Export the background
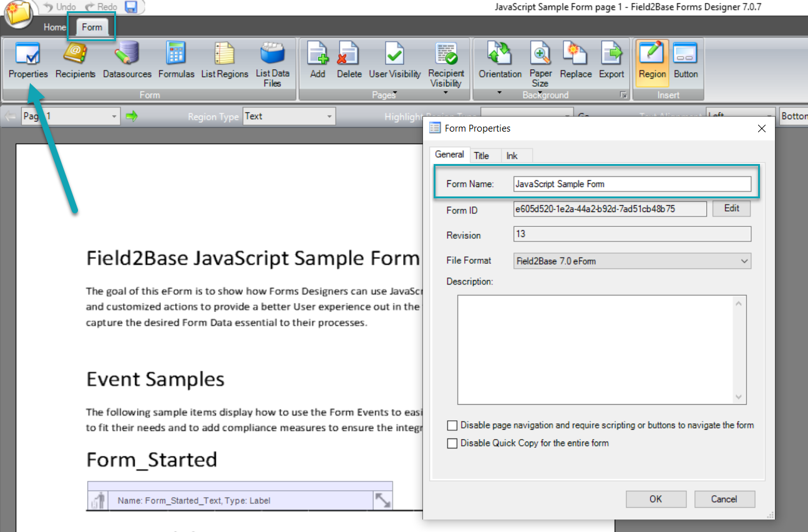 [611, 61]
